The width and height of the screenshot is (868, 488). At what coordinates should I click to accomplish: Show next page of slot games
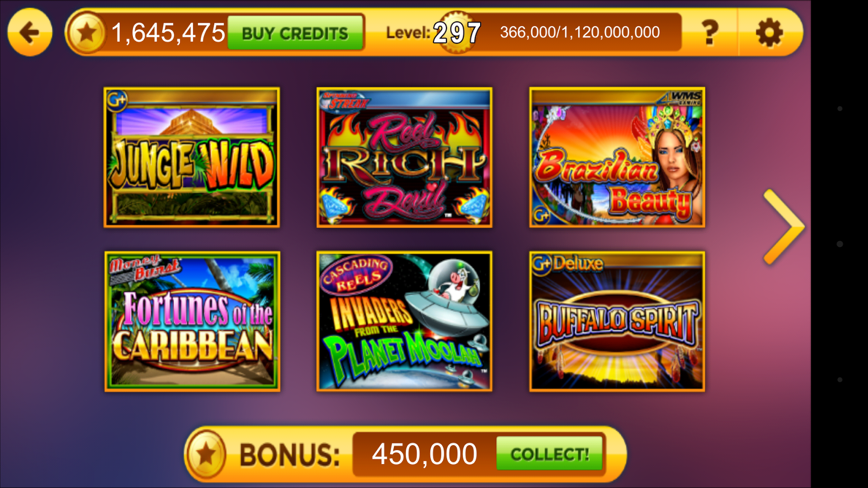coord(783,227)
